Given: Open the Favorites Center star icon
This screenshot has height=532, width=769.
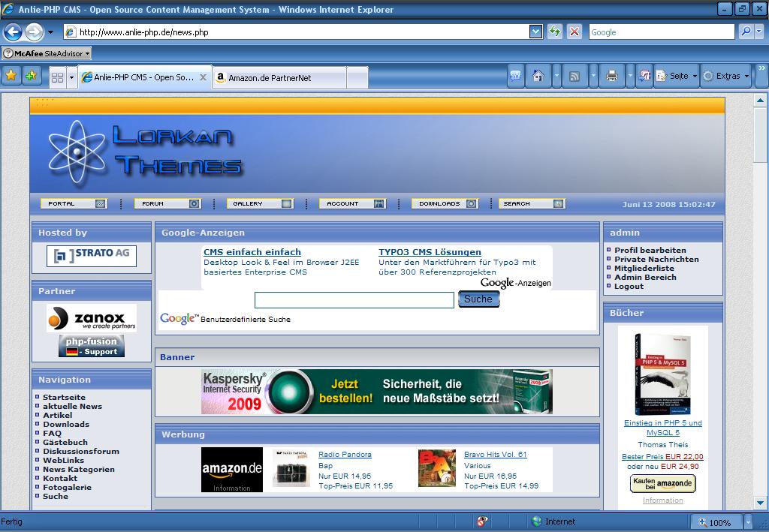Looking at the screenshot, I should 11,76.
